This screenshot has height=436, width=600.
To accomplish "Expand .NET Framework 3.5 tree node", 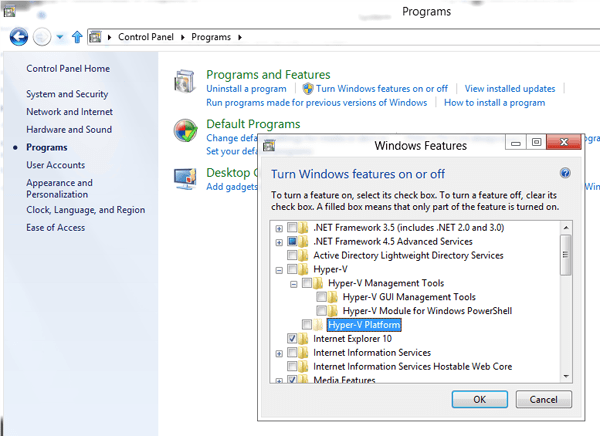I will [x=279, y=229].
